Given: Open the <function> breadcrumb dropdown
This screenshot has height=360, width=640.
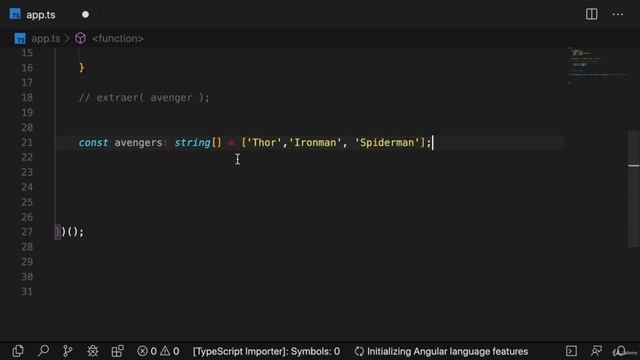Looking at the screenshot, I should coord(118,38).
